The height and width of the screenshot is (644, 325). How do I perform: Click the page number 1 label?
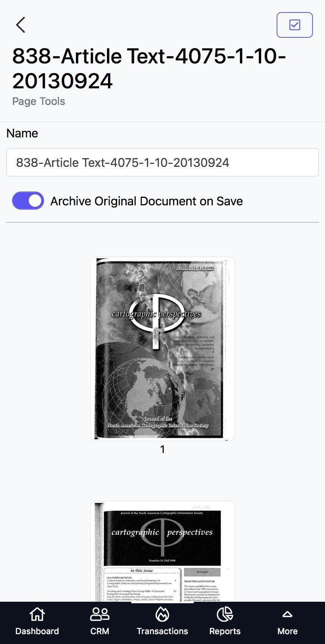coord(162,449)
